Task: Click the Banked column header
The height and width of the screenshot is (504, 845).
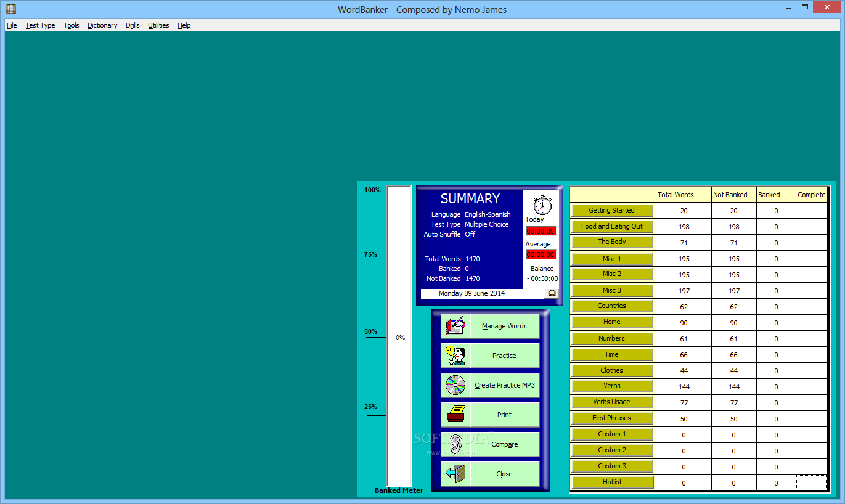Action: [776, 195]
